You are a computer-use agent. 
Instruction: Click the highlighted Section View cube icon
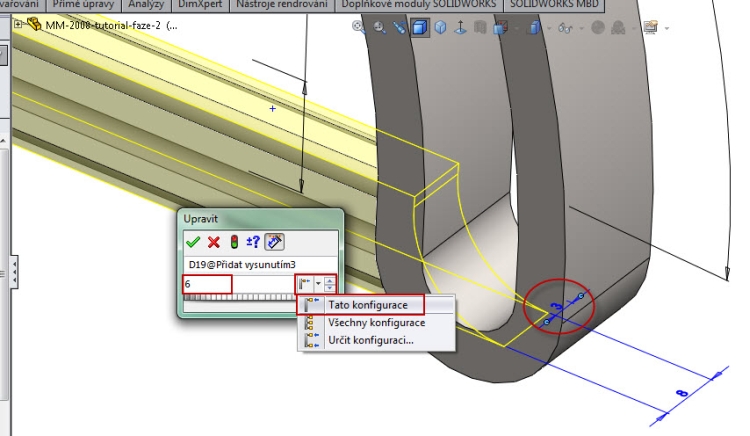(419, 28)
